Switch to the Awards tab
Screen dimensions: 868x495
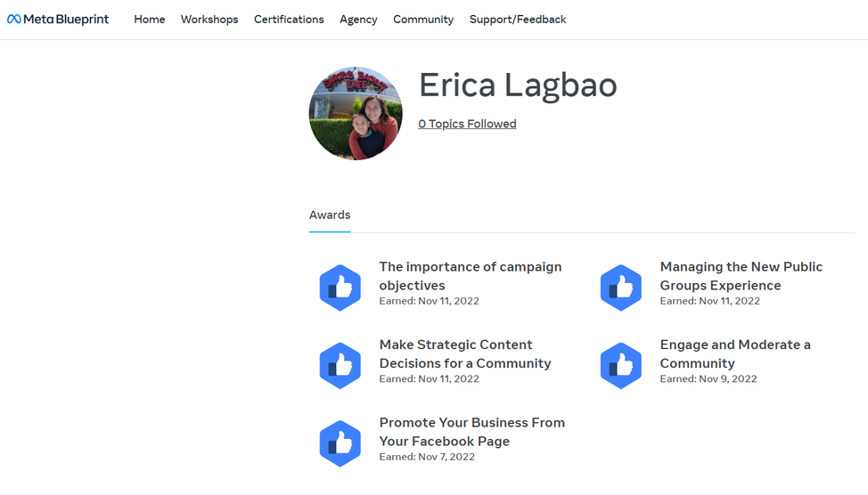click(x=330, y=215)
